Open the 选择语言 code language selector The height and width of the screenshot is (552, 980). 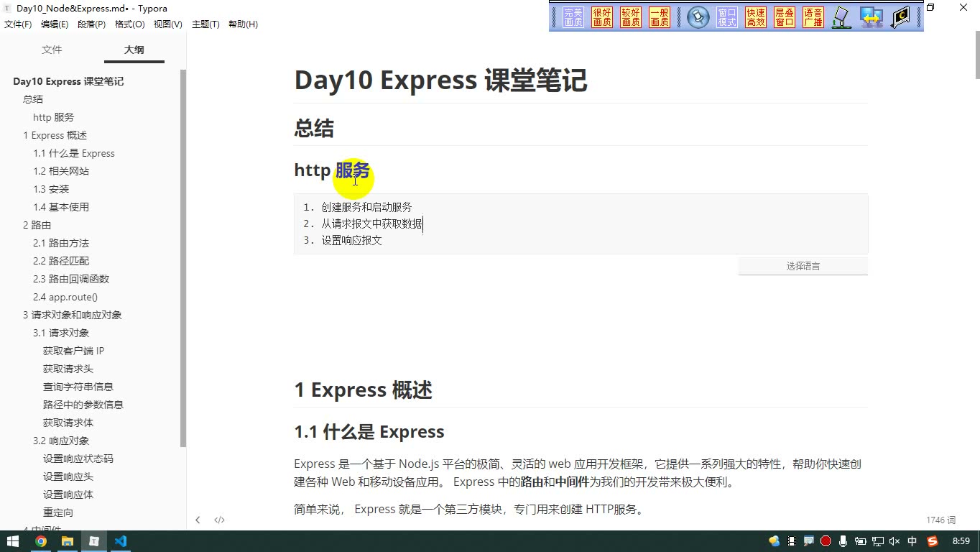click(803, 266)
